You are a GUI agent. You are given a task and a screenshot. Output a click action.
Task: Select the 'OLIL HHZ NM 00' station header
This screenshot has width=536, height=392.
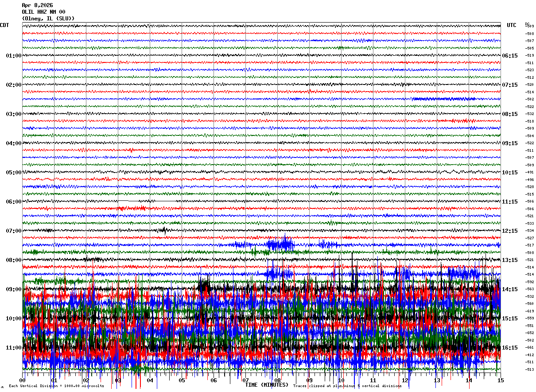click(43, 12)
